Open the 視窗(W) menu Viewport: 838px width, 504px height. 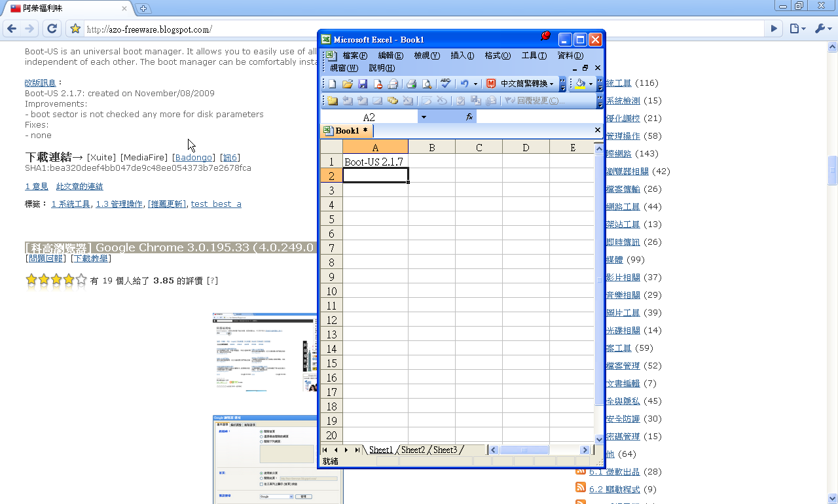pyautogui.click(x=344, y=68)
